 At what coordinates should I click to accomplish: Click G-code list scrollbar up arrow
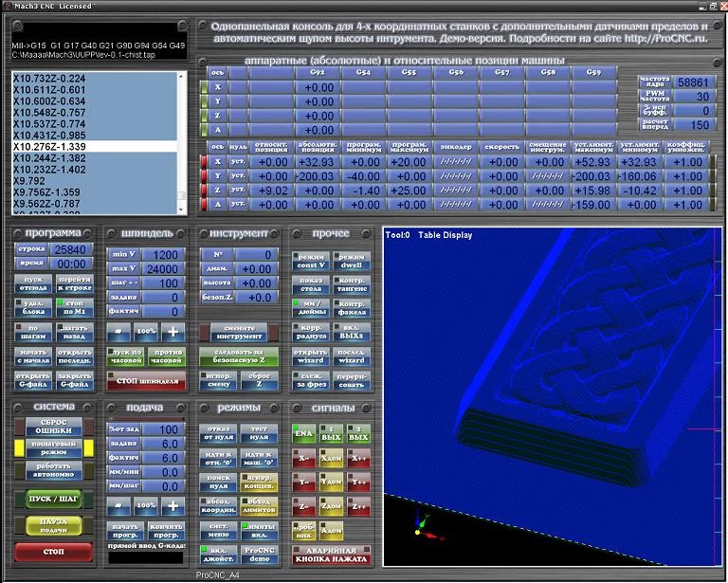(x=182, y=76)
